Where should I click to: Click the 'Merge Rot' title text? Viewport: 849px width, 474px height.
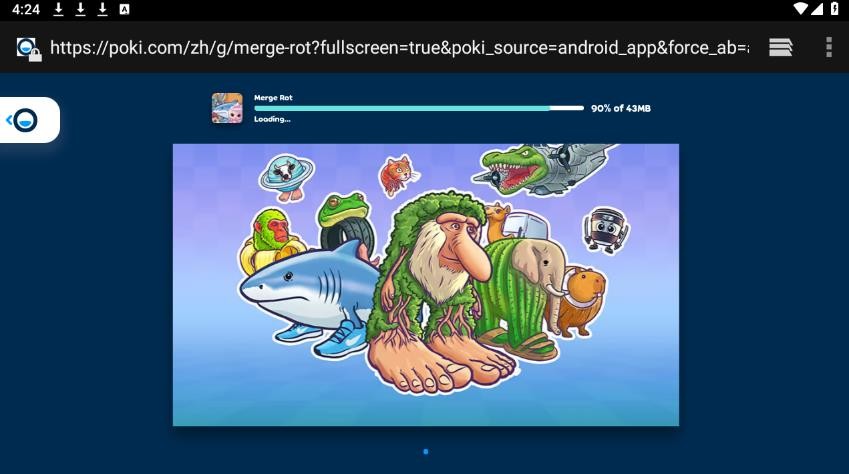click(x=273, y=98)
